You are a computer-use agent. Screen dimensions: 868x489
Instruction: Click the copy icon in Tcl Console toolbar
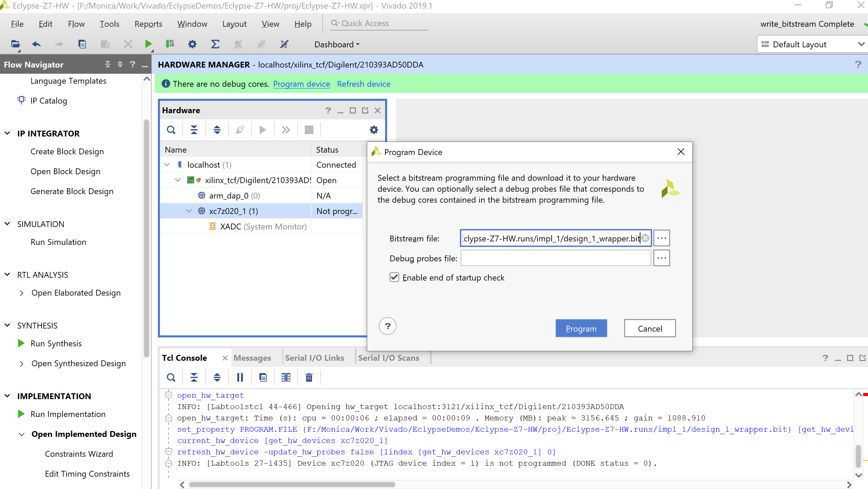[263, 378]
